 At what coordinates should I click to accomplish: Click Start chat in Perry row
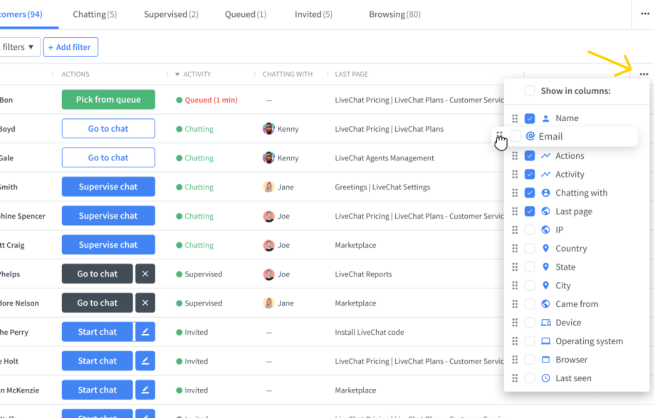click(x=97, y=332)
